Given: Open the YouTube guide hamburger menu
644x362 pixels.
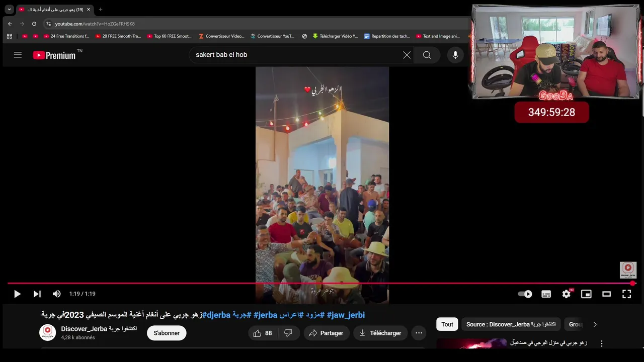Looking at the screenshot, I should [x=18, y=55].
